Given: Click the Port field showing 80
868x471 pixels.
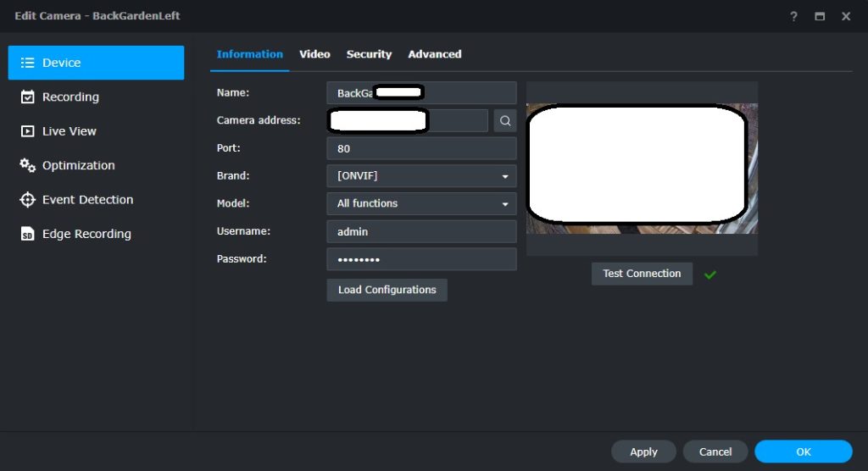Looking at the screenshot, I should tap(422, 148).
